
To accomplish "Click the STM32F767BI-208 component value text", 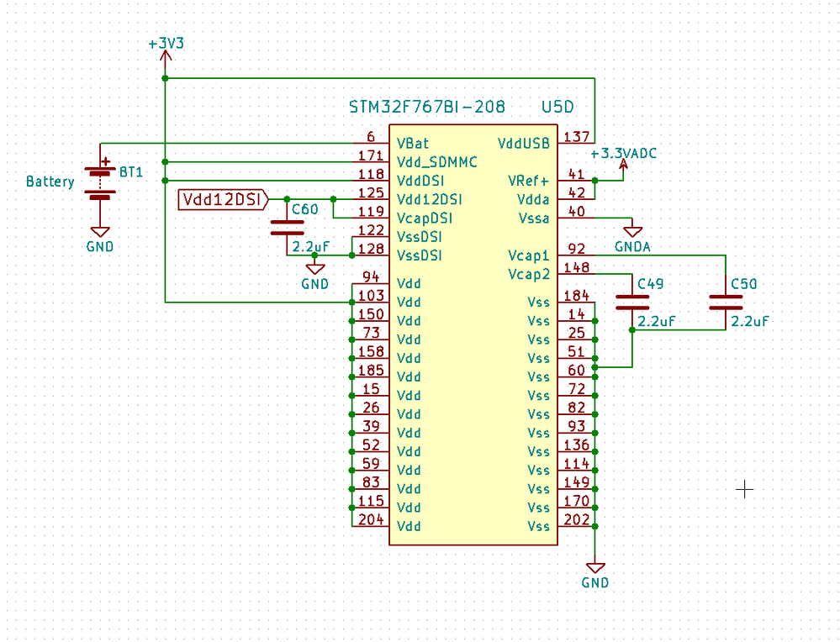I will [427, 107].
